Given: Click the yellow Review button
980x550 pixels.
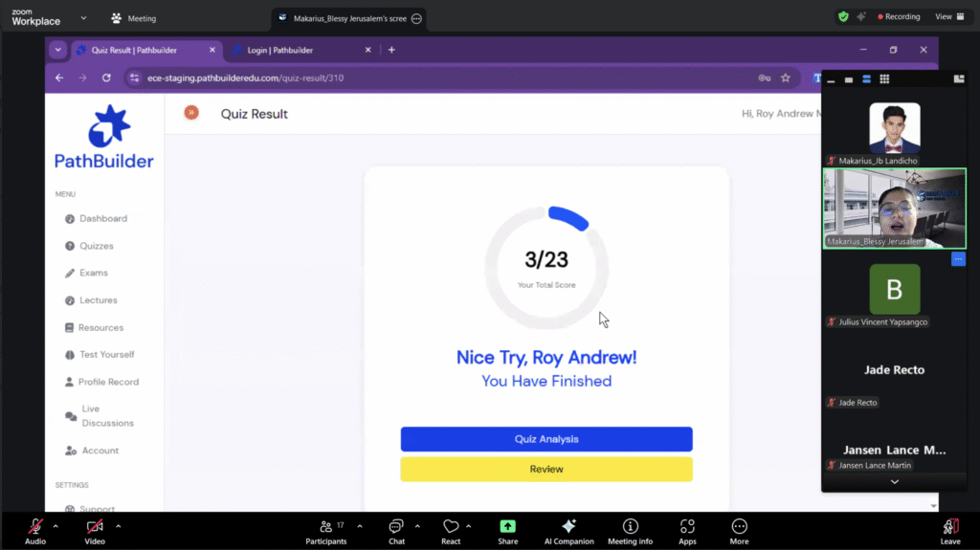Looking at the screenshot, I should click(x=546, y=470).
